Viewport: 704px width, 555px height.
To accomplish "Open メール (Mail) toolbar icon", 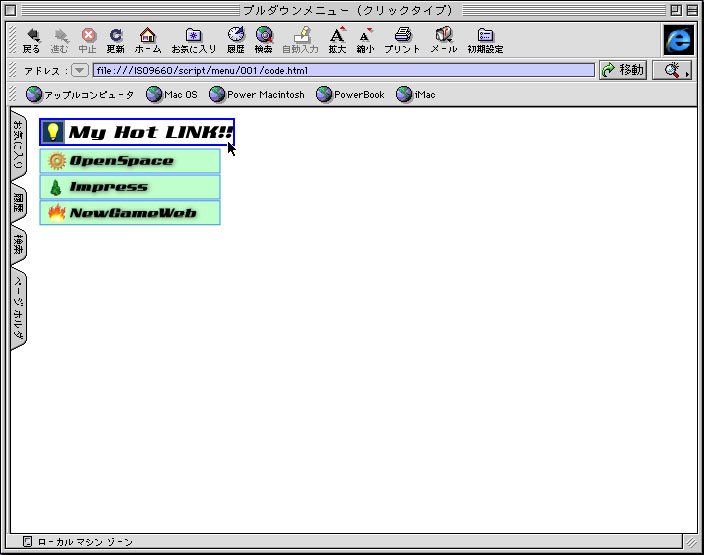I will pos(444,38).
